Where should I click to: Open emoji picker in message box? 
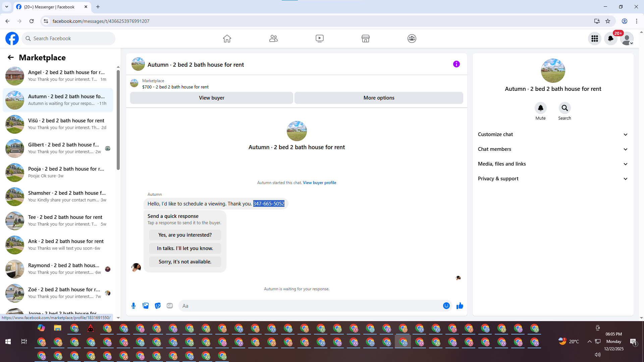[446, 306]
